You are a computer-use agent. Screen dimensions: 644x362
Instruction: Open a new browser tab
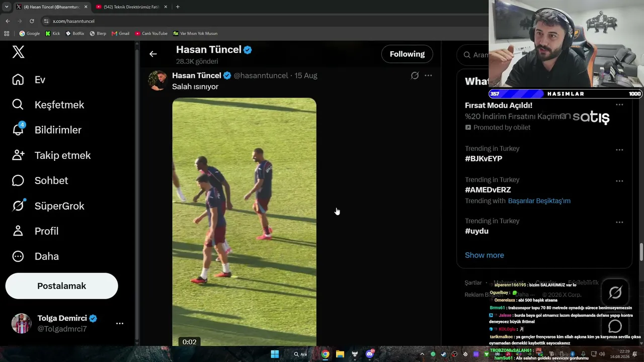pyautogui.click(x=178, y=7)
